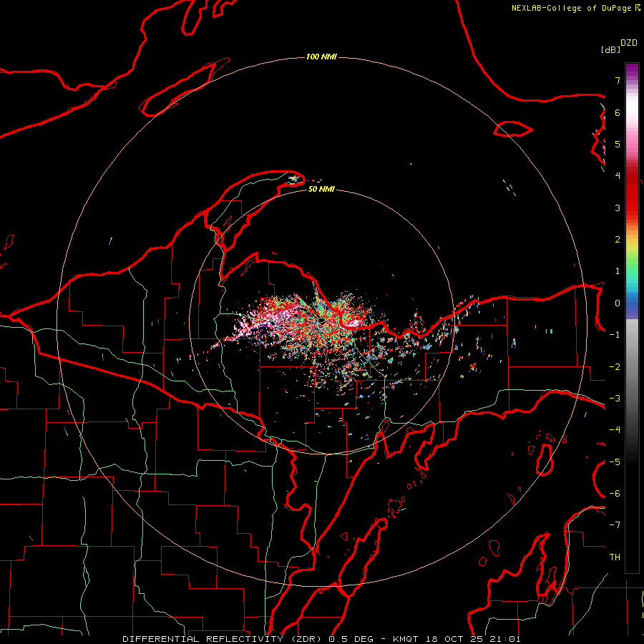Image resolution: width=644 pixels, height=644 pixels.
Task: Click the DZD legend title
Action: tap(629, 43)
